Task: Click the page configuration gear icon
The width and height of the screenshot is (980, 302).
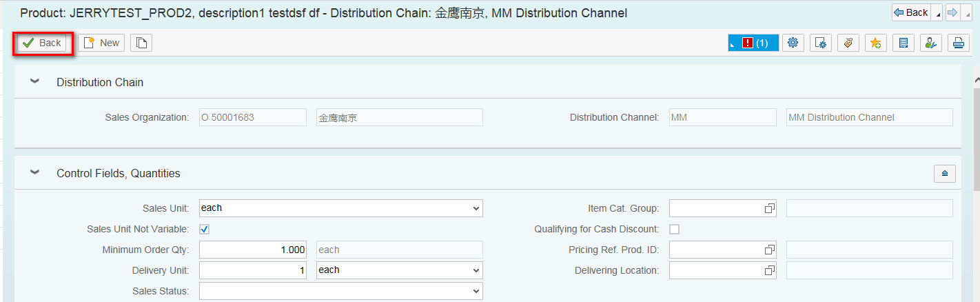Action: (820, 43)
